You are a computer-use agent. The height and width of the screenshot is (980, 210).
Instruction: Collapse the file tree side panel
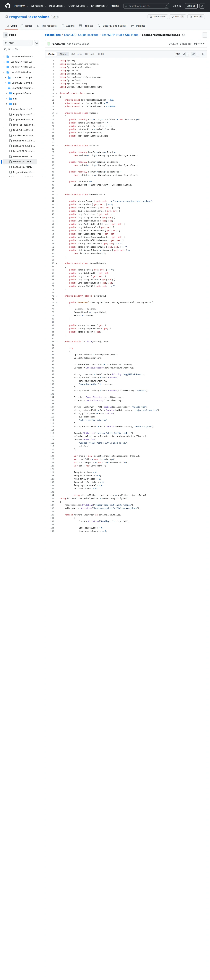click(5, 35)
